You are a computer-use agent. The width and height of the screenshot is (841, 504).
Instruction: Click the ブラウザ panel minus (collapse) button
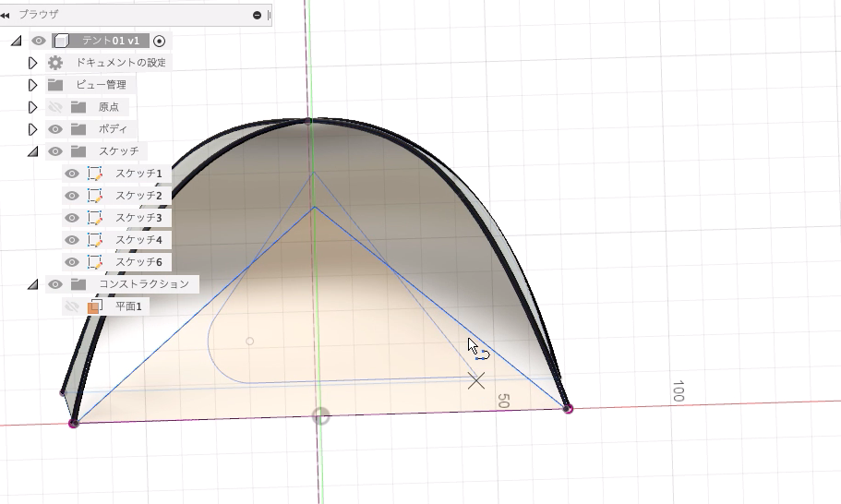(x=257, y=15)
